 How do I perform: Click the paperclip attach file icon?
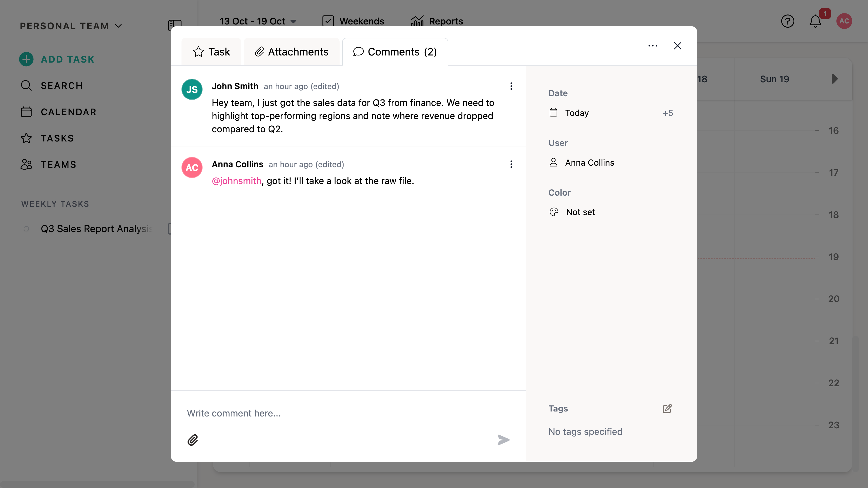(x=192, y=440)
